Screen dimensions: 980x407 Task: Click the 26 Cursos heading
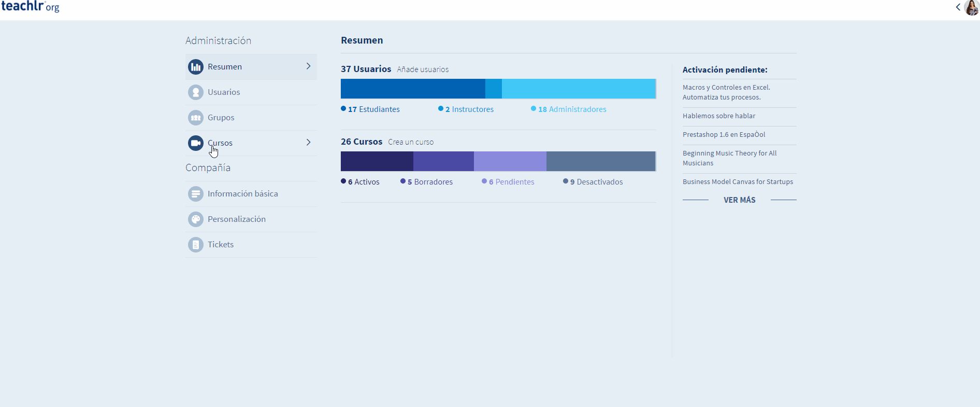point(362,142)
